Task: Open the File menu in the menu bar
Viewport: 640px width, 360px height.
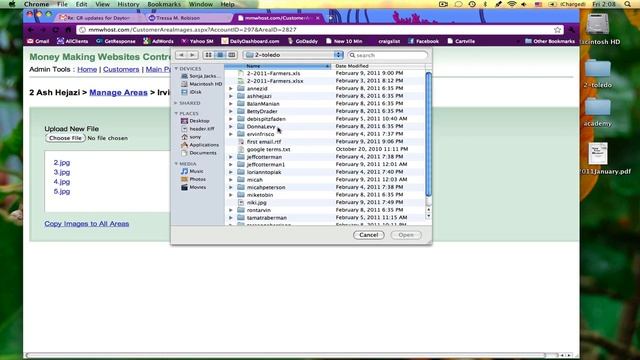Action: pos(62,4)
